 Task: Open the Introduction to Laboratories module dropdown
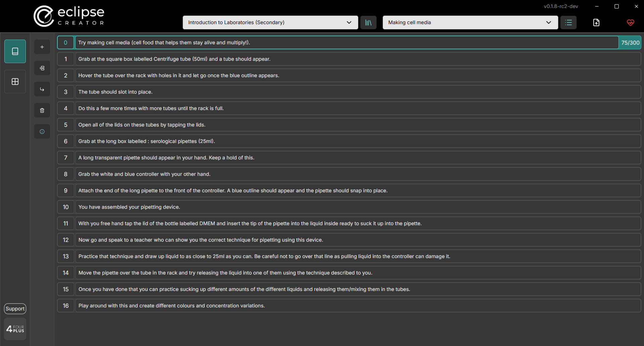[x=270, y=22]
